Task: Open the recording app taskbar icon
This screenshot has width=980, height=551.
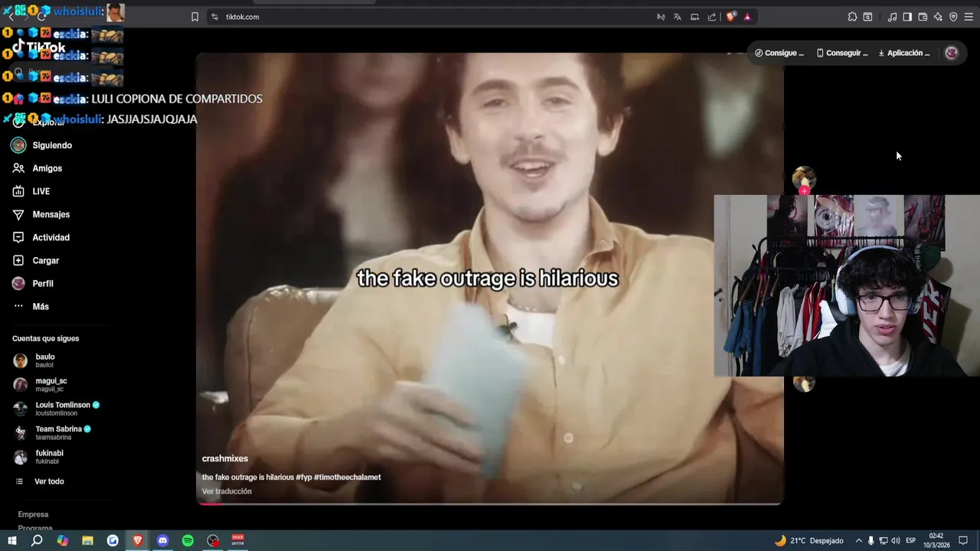Action: [x=213, y=540]
